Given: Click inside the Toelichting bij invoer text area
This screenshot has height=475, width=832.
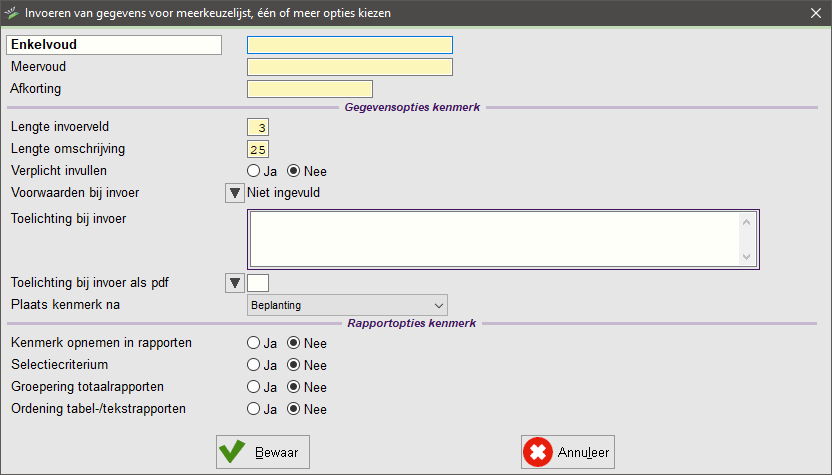Looking at the screenshot, I should tap(492, 238).
